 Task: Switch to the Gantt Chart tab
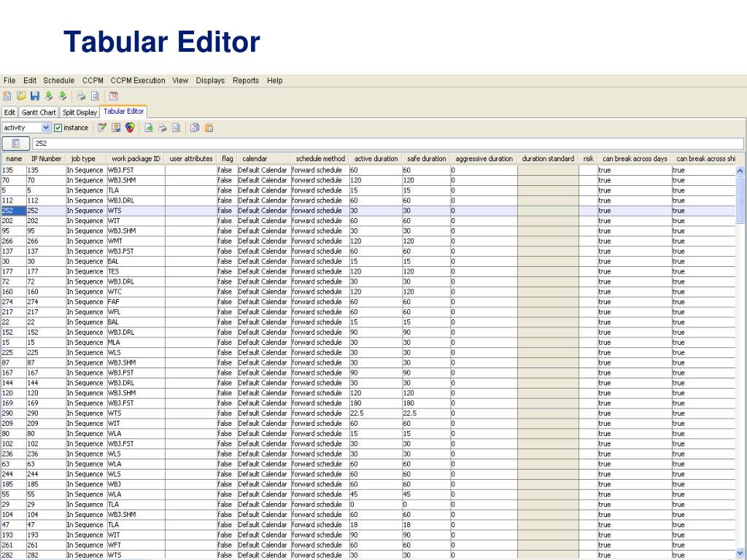tap(39, 112)
